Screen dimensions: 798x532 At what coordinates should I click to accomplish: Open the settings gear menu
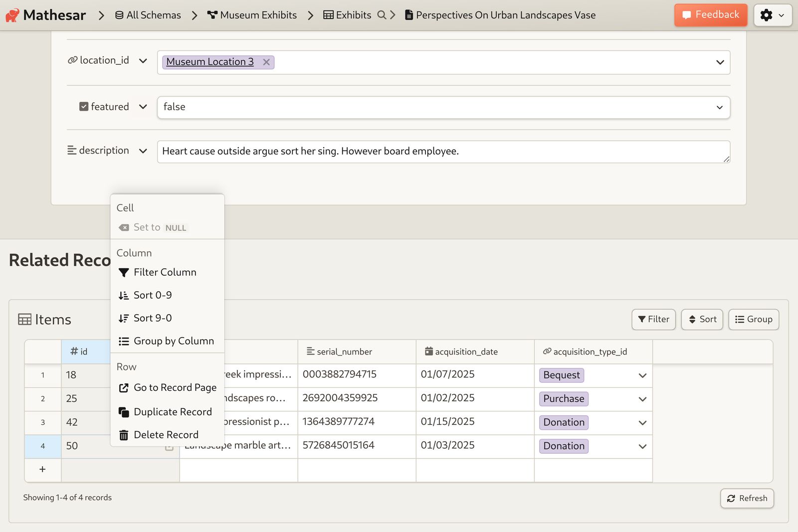773,15
